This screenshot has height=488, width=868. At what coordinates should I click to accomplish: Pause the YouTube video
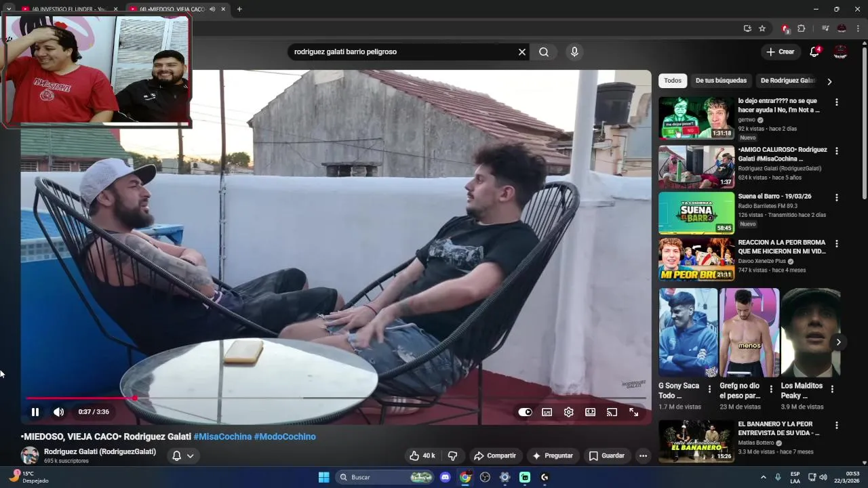[x=35, y=411]
